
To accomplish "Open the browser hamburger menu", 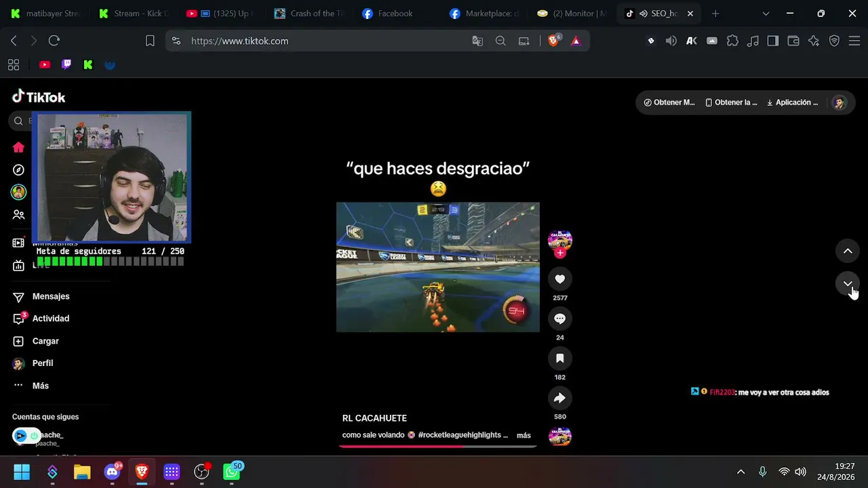I will click(x=853, y=41).
